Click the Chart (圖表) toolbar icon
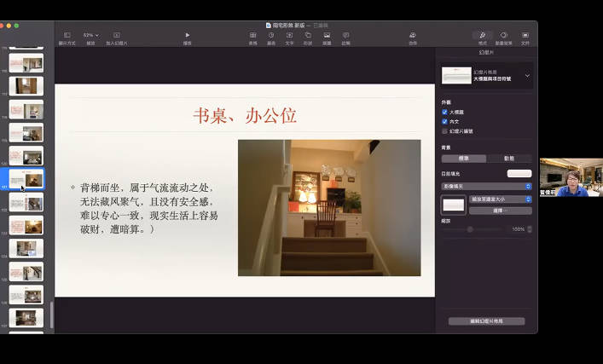Screen dimensions: 603x364 pyautogui.click(x=271, y=35)
